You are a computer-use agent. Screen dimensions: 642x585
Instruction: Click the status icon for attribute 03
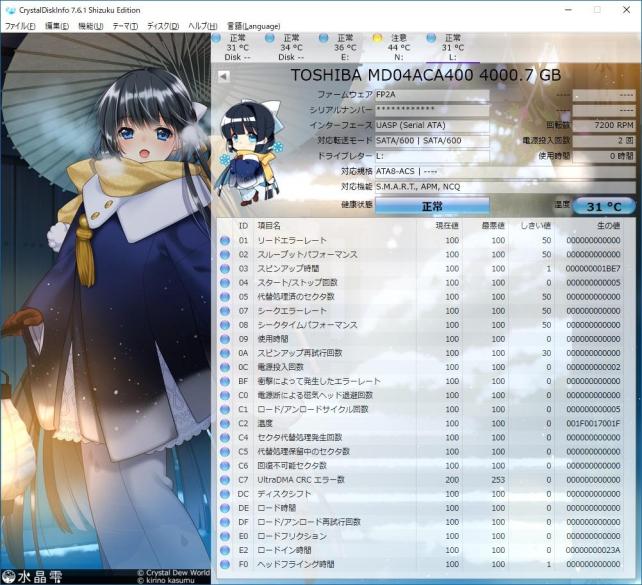225,269
